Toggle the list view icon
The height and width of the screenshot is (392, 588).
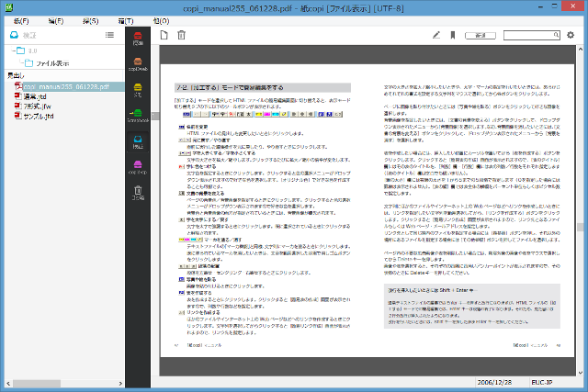pos(109,35)
